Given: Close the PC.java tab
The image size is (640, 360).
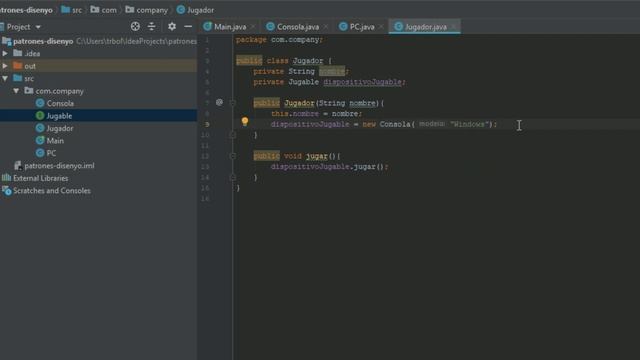Looking at the screenshot, I should coord(381,27).
